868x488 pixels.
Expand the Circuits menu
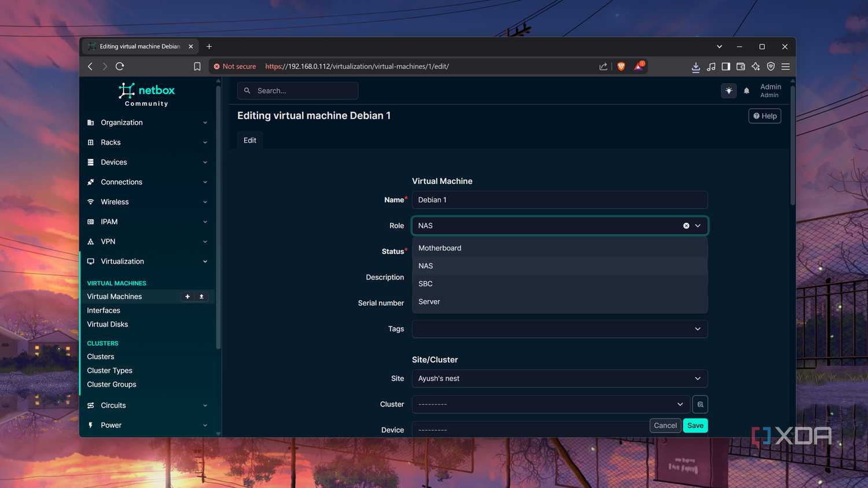click(148, 405)
